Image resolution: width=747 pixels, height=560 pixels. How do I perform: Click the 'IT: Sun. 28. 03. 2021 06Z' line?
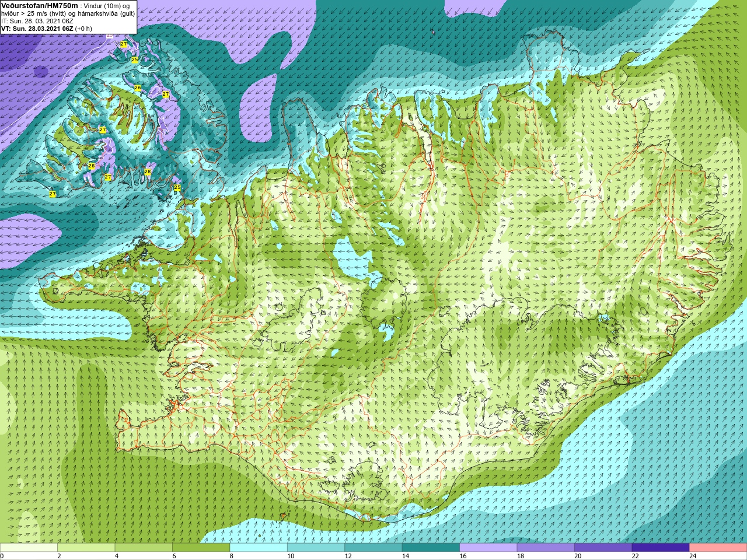click(x=37, y=21)
